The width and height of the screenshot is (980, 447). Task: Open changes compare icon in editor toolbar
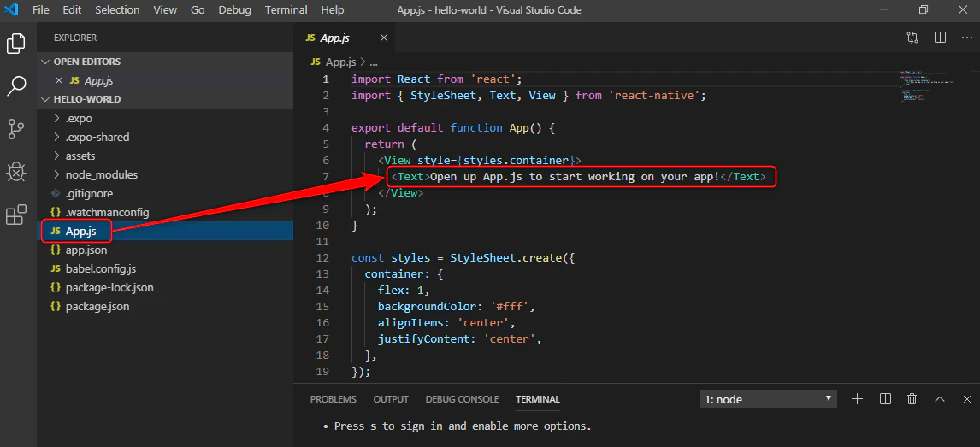[x=912, y=38]
